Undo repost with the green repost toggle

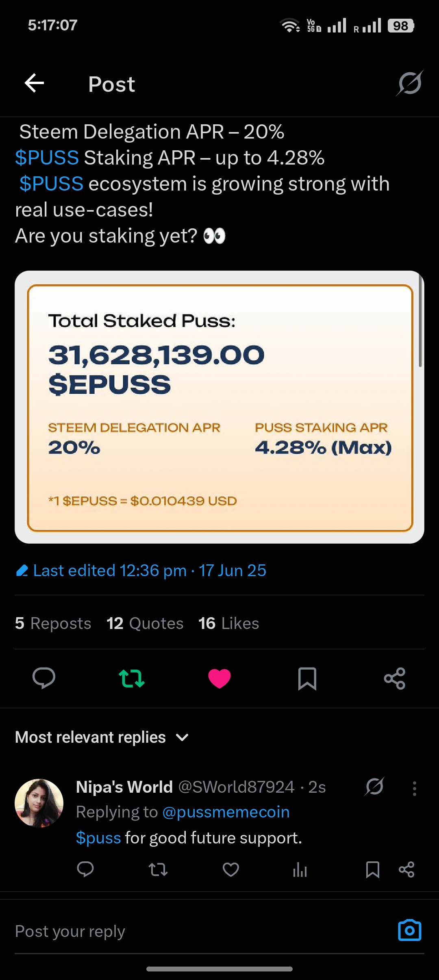click(132, 678)
